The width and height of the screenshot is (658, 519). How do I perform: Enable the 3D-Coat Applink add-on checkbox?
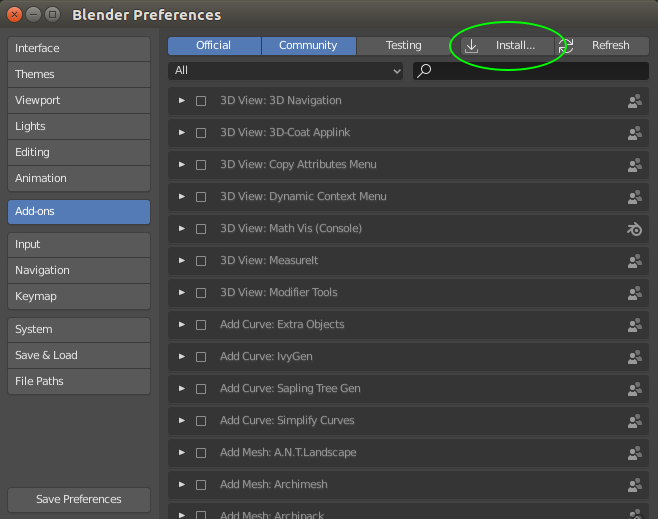[x=201, y=133]
